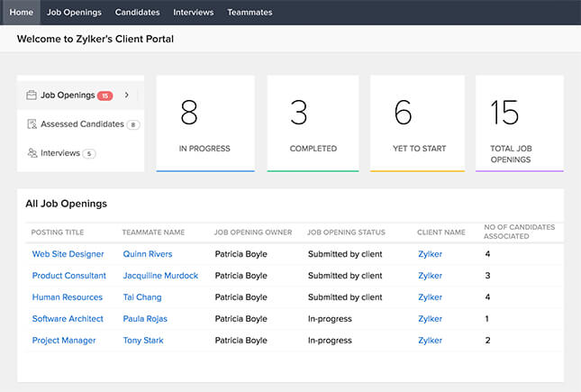Open the Home tab
Image resolution: width=581 pixels, height=392 pixels.
click(x=21, y=13)
